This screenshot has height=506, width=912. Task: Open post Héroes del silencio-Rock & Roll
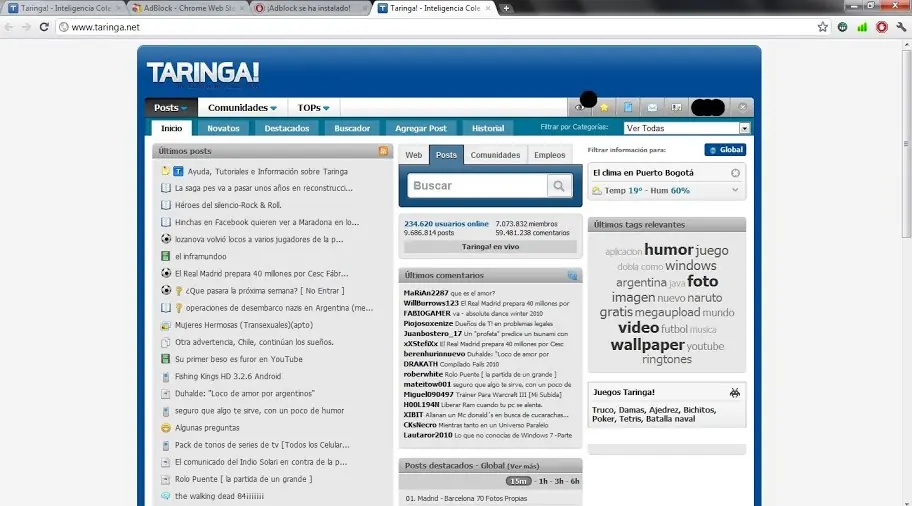[x=228, y=205]
